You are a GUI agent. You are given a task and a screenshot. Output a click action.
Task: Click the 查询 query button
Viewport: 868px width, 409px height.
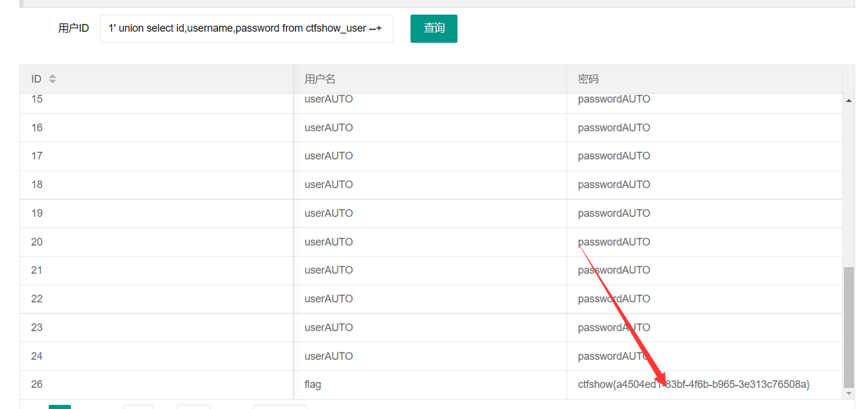pos(433,28)
